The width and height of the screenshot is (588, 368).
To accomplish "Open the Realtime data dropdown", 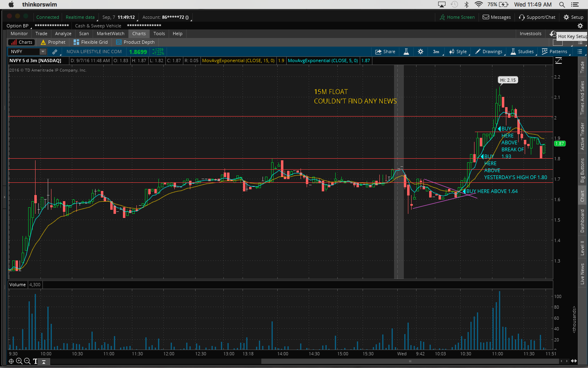I will point(81,17).
